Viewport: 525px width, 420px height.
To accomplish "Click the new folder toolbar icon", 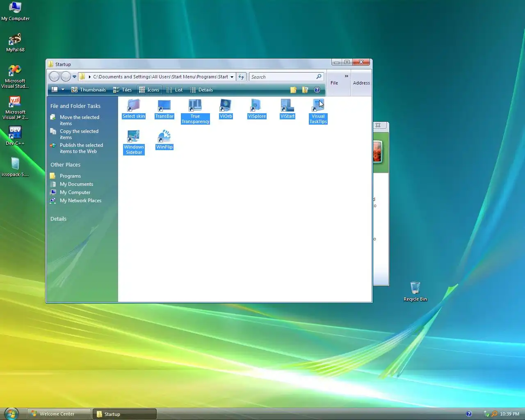I will pos(293,90).
